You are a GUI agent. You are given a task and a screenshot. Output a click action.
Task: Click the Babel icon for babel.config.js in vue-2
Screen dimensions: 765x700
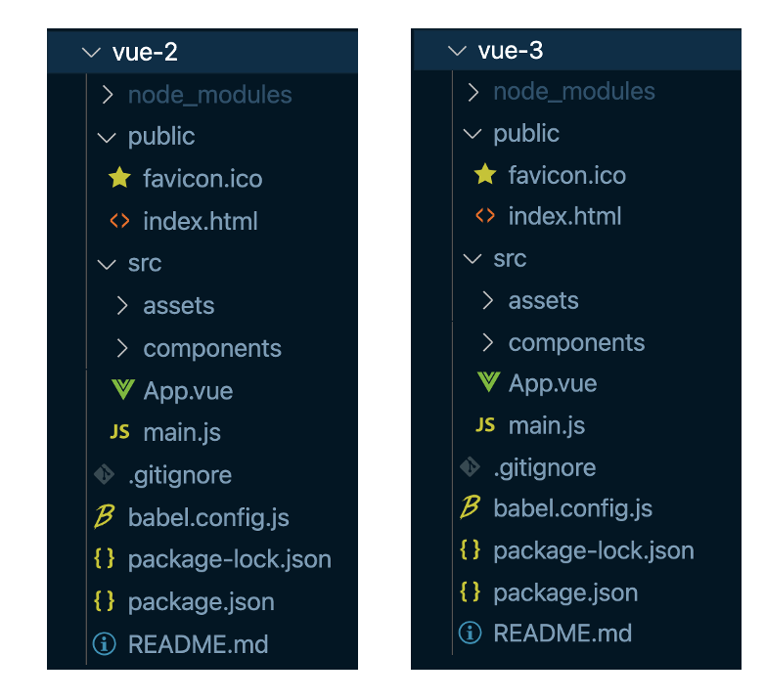pos(104,516)
